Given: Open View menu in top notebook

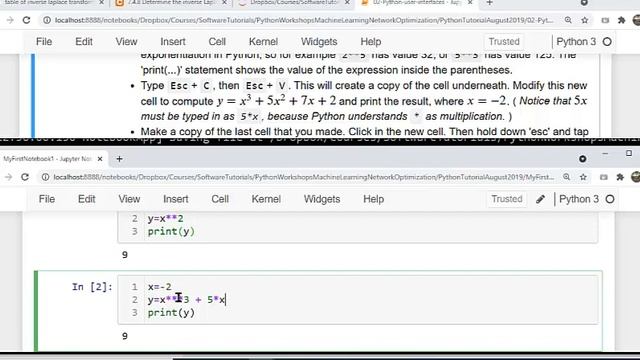Looking at the screenshot, I should (x=126, y=42).
